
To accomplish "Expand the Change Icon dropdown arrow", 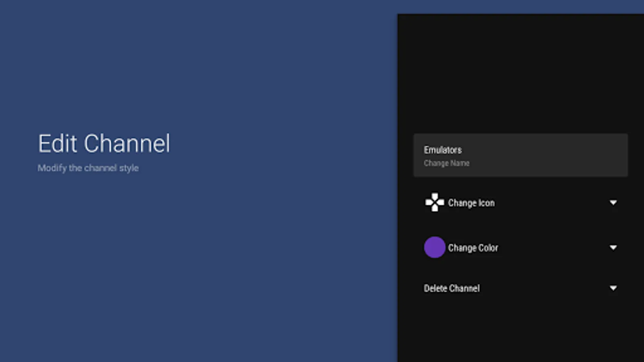I will coord(613,203).
